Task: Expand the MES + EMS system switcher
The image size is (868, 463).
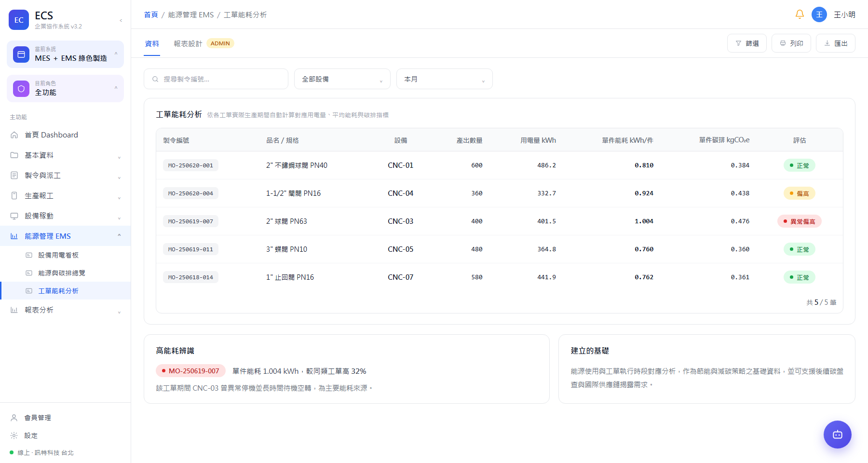Action: tap(66, 54)
